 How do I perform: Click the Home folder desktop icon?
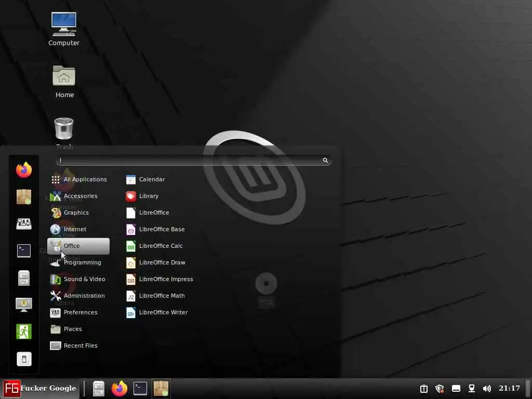pos(64,82)
